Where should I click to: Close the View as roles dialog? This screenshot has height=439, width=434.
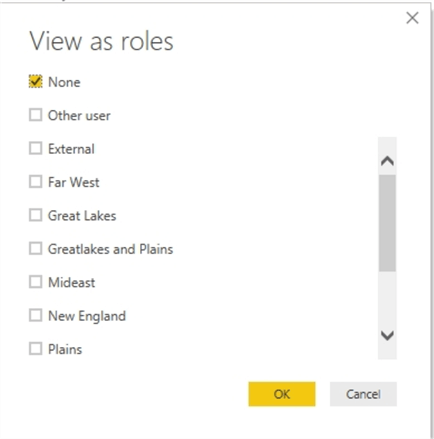(412, 18)
